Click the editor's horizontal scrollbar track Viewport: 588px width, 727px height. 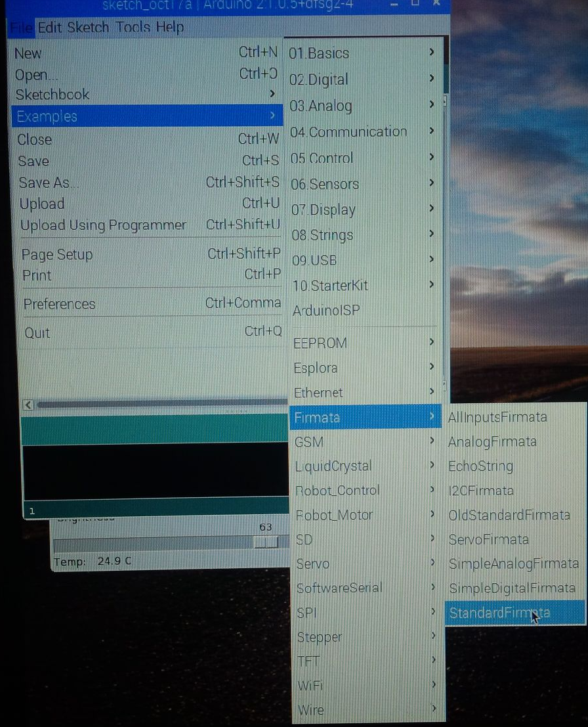[x=157, y=404]
